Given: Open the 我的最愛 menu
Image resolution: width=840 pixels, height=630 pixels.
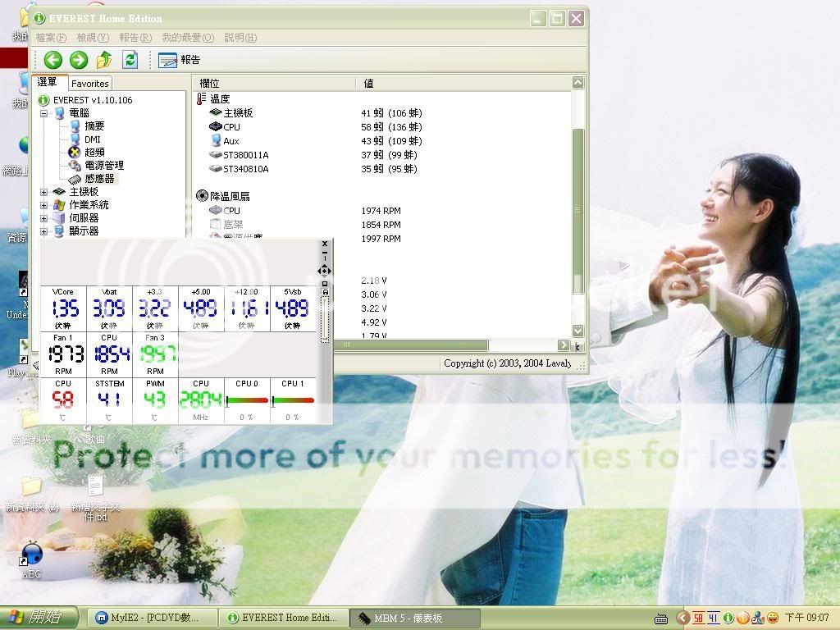Looking at the screenshot, I should pos(187,38).
